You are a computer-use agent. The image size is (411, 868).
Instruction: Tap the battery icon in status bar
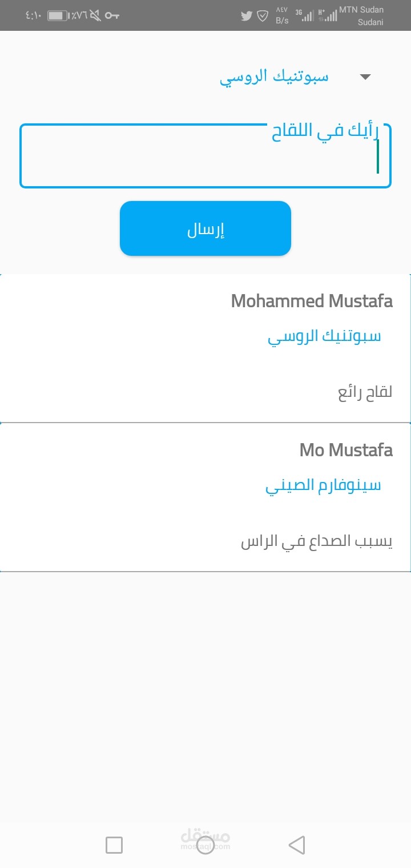(58, 15)
